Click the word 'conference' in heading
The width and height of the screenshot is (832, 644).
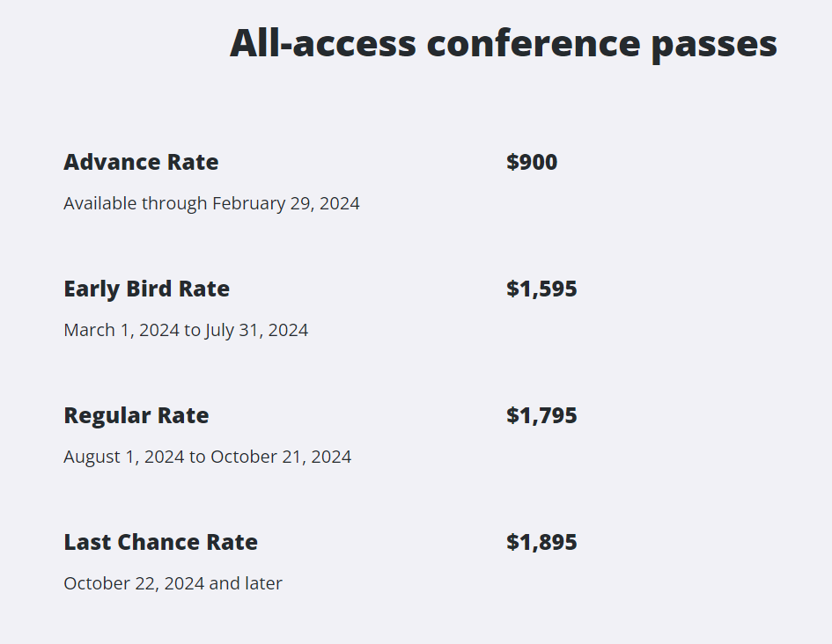tap(534, 42)
